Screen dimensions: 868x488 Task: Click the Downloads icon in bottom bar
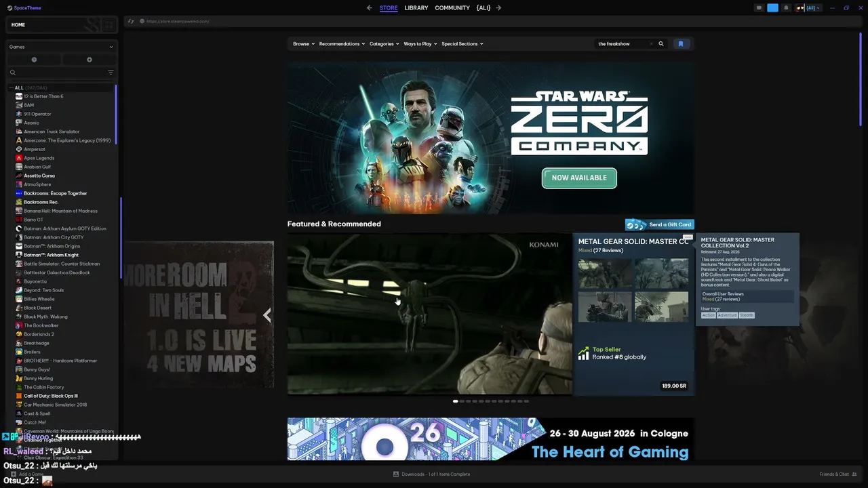[x=396, y=474]
